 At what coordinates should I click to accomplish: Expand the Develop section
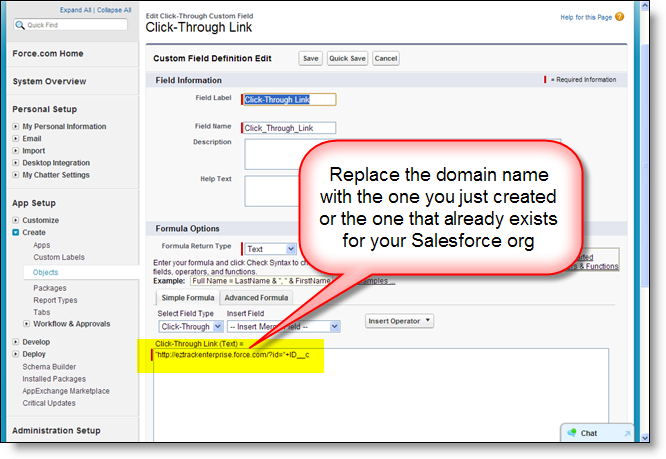coord(16,341)
